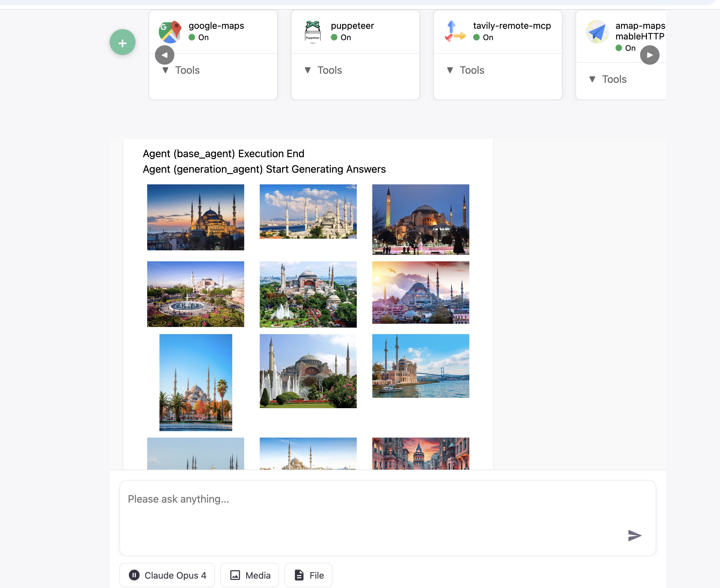Viewport: 720px width, 588px height.
Task: Open the Ortakoy Mosque with bridge thumbnail
Action: click(420, 366)
